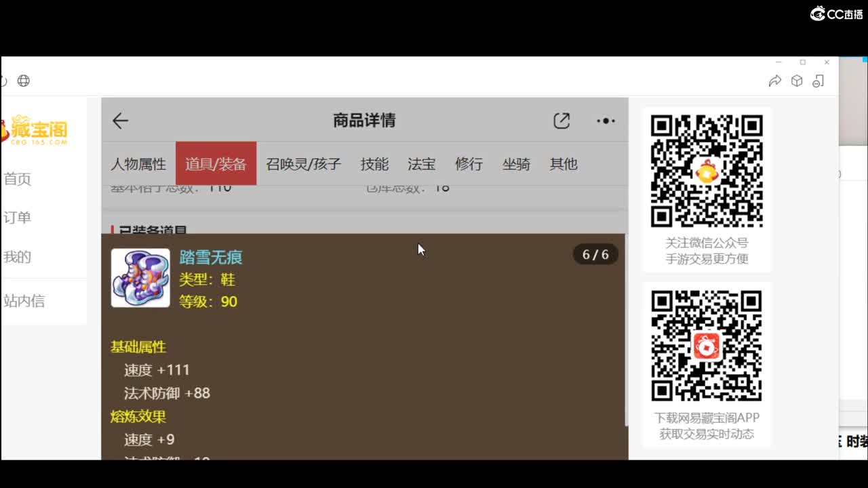The image size is (868, 488).
Task: Open 我的 in the sidebar
Action: point(18,257)
